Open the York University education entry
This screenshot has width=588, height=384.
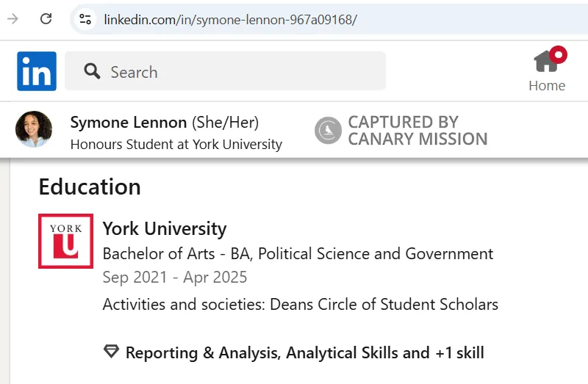tap(165, 228)
